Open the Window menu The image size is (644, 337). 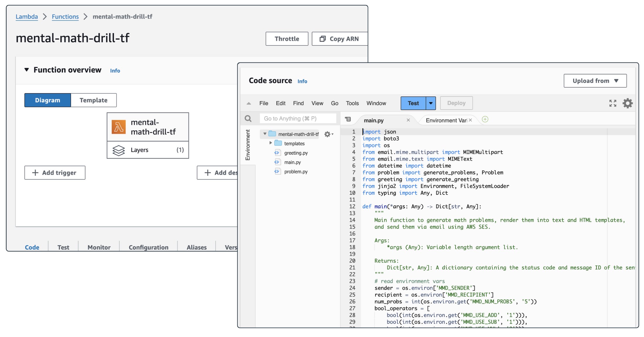(376, 103)
